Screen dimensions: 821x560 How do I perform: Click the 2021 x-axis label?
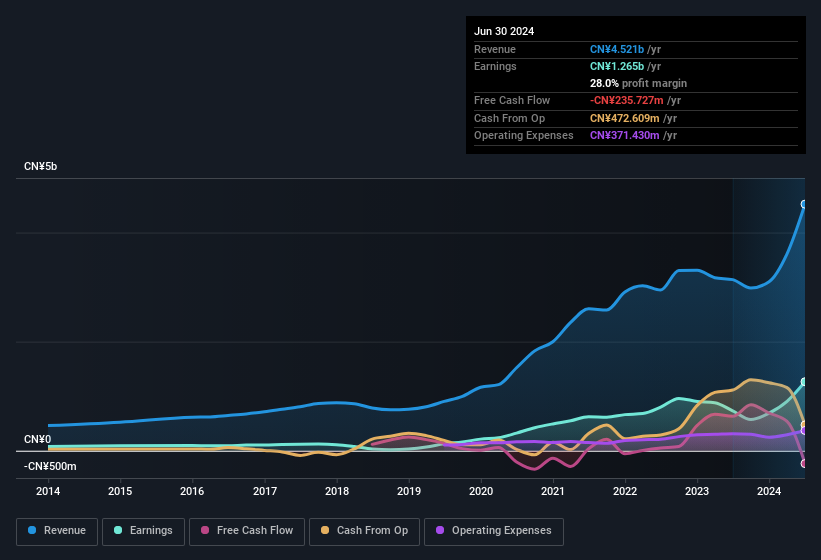553,491
